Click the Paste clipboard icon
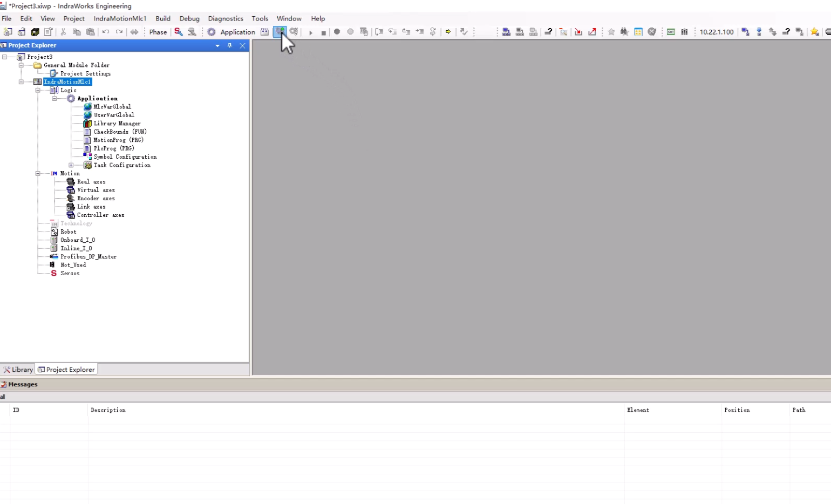The height and width of the screenshot is (504, 831). coord(91,32)
